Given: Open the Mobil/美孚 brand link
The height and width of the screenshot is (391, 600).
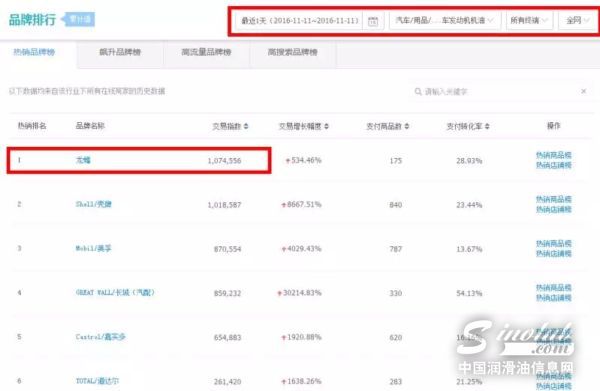Looking at the screenshot, I should 93,248.
